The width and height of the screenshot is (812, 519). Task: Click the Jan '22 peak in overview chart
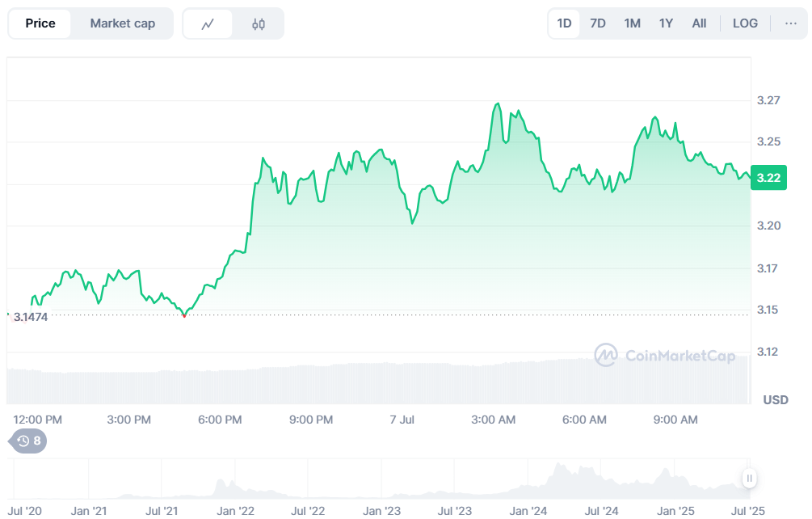pos(218,483)
